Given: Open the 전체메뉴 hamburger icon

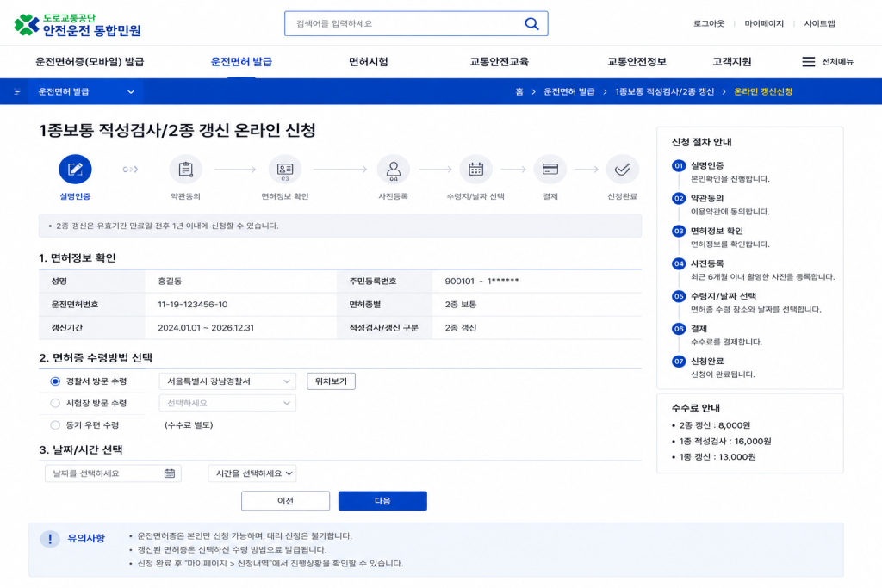Looking at the screenshot, I should coord(808,62).
